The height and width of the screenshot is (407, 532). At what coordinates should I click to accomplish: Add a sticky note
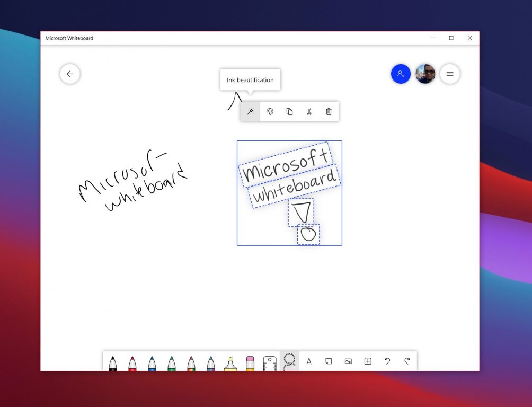329,361
